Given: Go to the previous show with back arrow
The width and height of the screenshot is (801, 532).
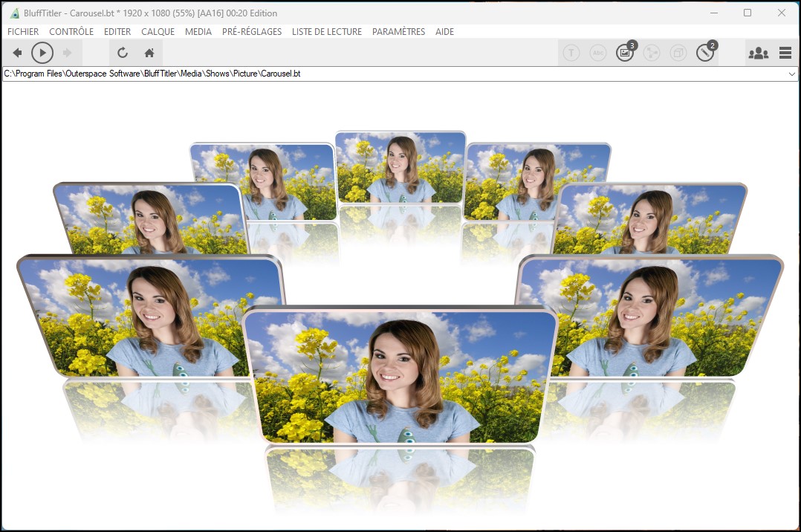Looking at the screenshot, I should [x=17, y=53].
